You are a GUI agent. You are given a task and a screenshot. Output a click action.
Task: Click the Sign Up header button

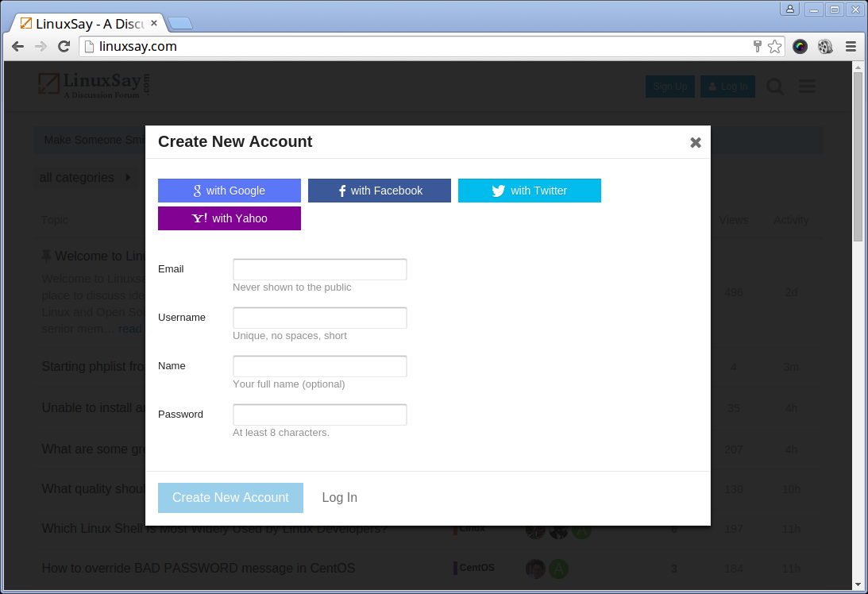pyautogui.click(x=669, y=87)
